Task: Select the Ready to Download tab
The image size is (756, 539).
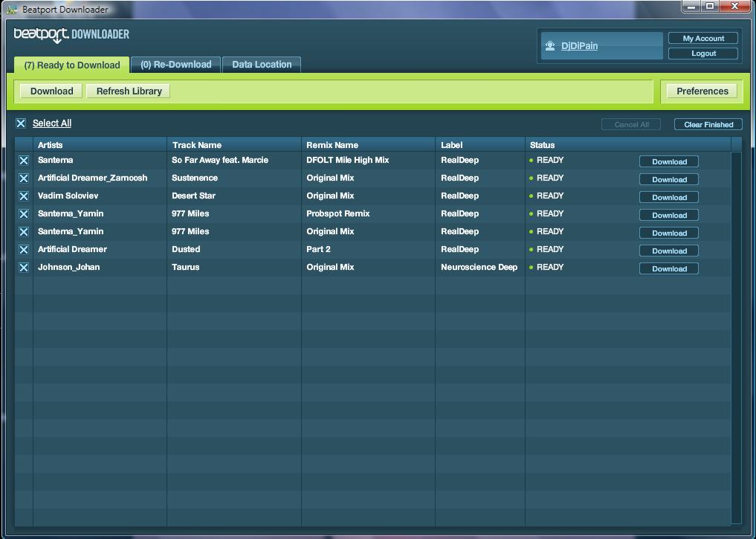Action: 71,65
